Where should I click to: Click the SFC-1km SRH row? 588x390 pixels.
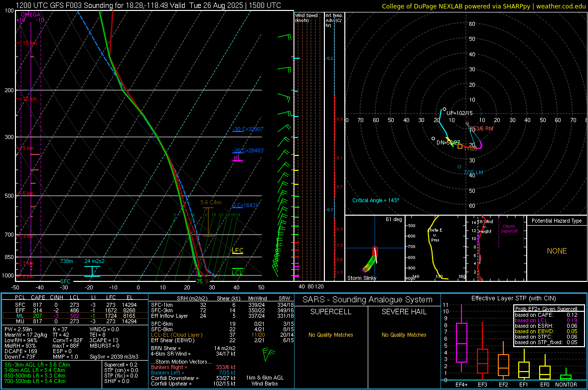(x=222, y=305)
